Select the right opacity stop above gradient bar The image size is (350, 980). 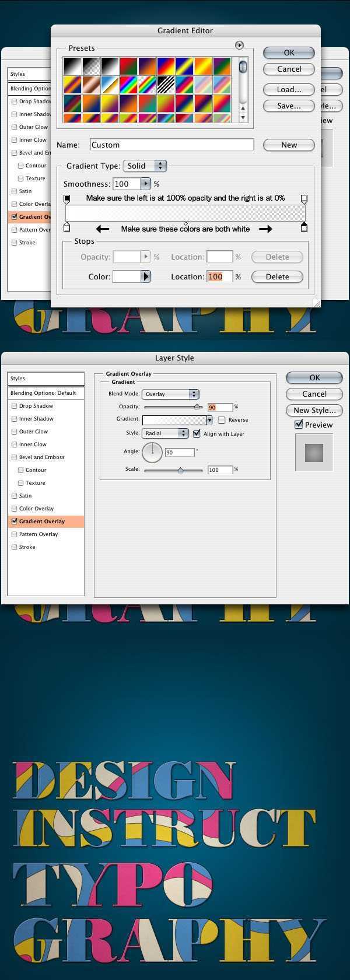(304, 199)
